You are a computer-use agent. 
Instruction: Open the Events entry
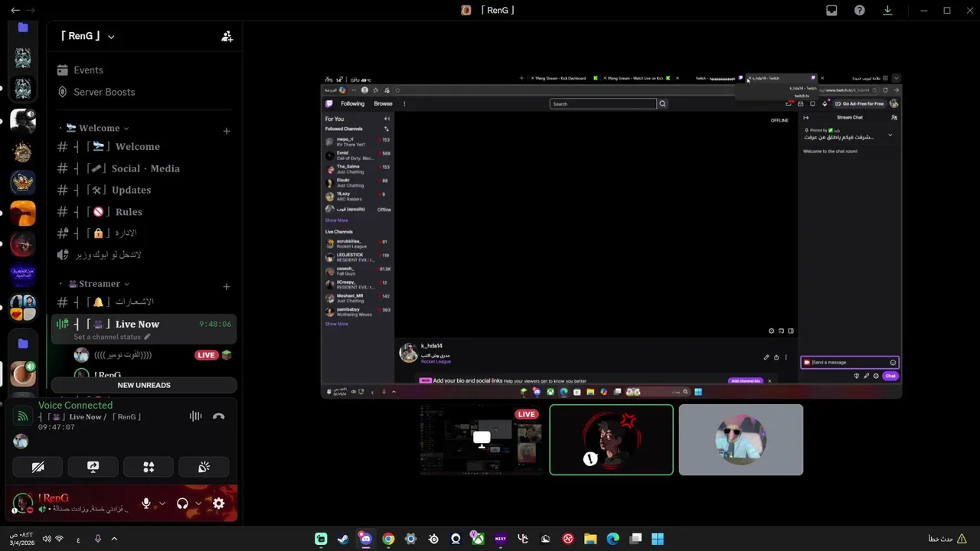[x=88, y=70]
